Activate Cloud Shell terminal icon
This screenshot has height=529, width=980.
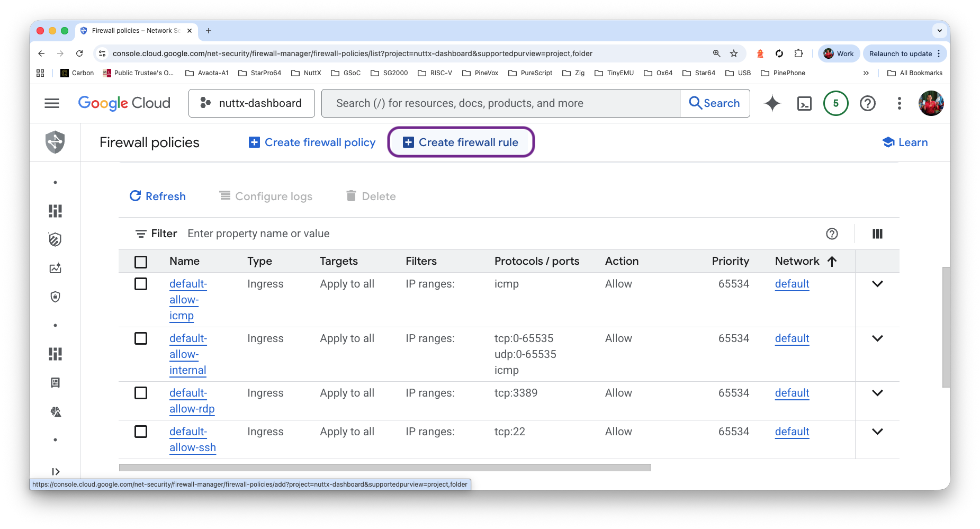[804, 103]
